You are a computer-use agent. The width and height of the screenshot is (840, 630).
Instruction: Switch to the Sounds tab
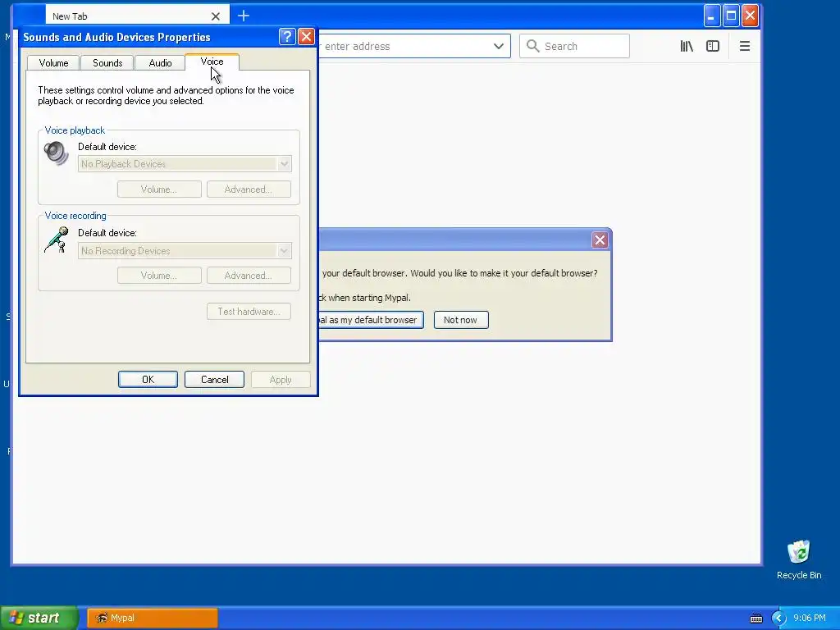(107, 62)
